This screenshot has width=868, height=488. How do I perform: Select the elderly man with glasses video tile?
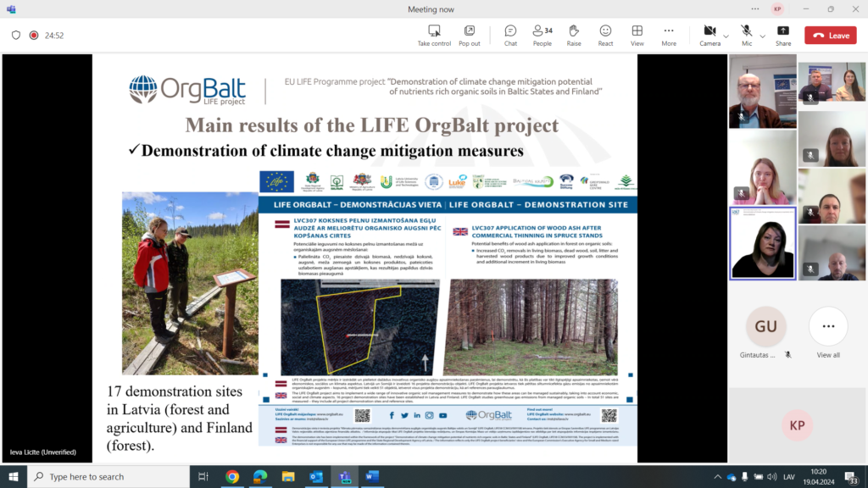click(x=763, y=91)
